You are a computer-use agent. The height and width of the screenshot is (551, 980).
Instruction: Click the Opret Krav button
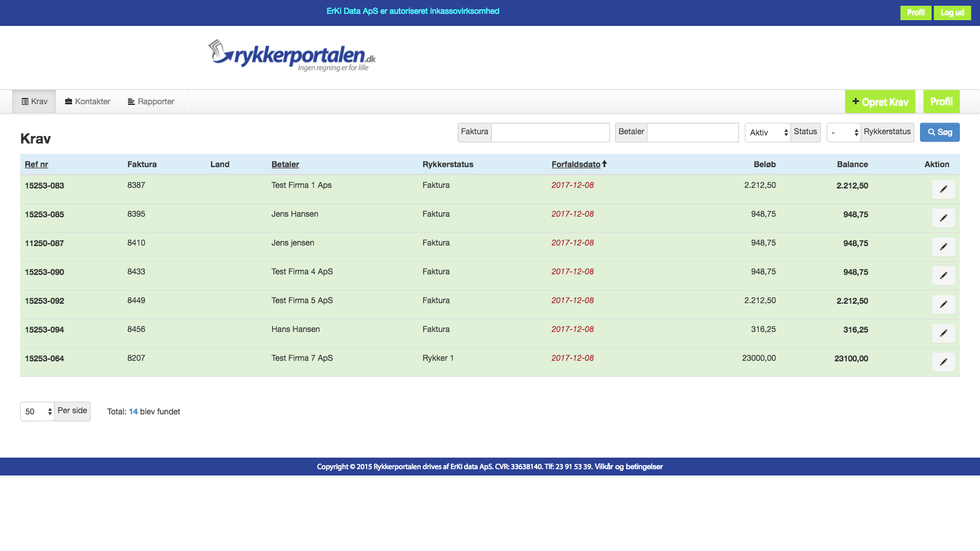coord(880,101)
